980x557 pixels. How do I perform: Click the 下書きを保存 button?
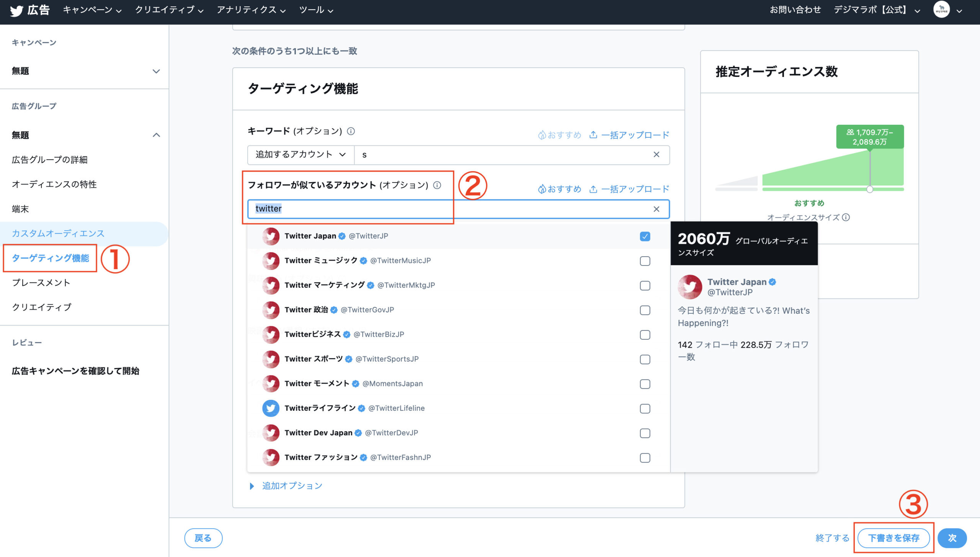893,538
